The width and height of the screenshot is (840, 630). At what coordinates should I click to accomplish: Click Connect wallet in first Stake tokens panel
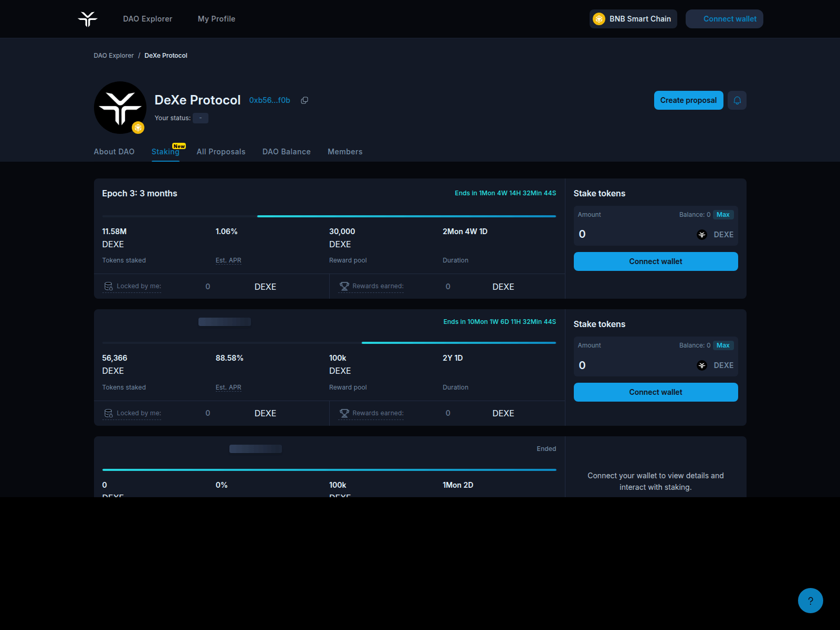(656, 261)
